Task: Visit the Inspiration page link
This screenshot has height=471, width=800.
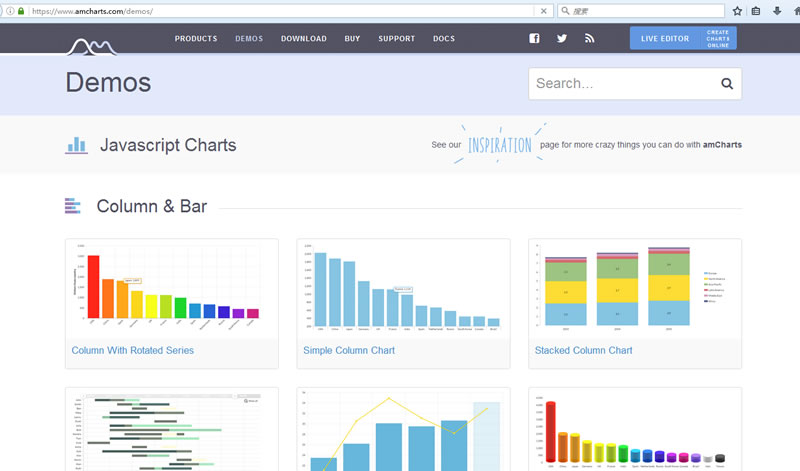Action: click(500, 145)
